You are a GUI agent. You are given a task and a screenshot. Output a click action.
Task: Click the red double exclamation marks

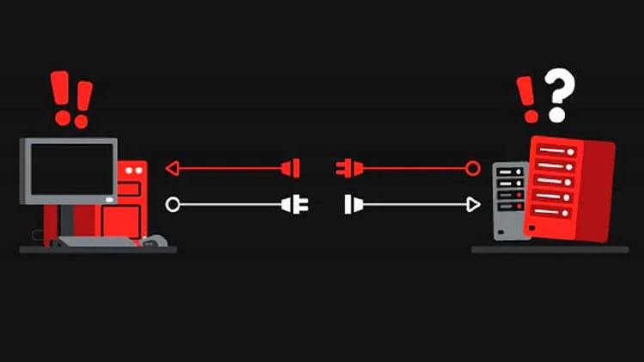click(x=72, y=100)
